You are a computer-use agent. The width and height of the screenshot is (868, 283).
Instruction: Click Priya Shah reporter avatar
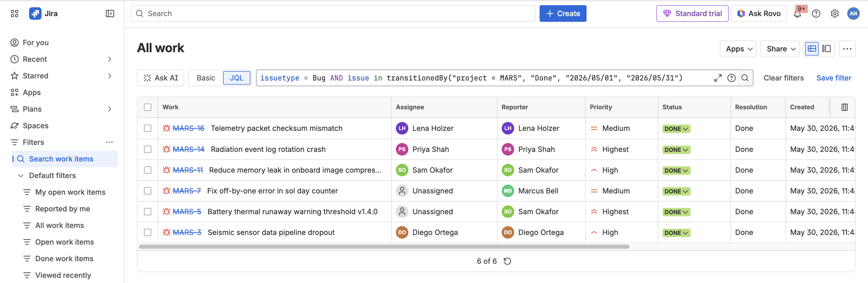point(508,149)
